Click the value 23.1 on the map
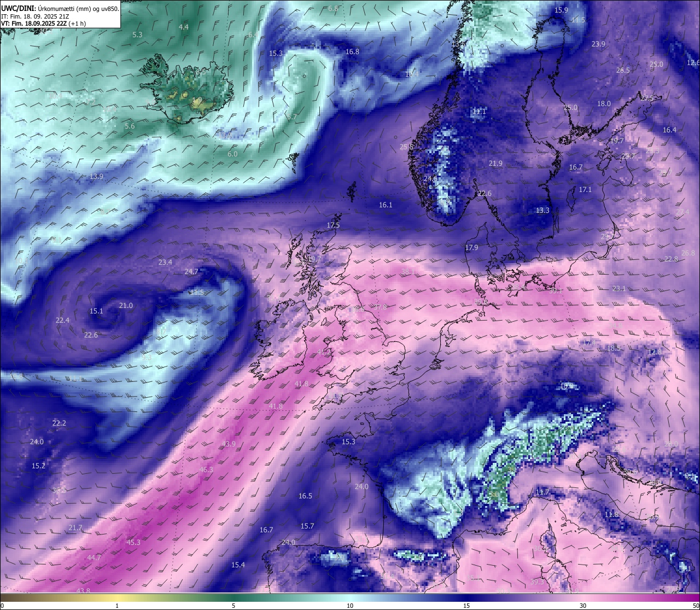The height and width of the screenshot is (610, 700). pyautogui.click(x=619, y=288)
